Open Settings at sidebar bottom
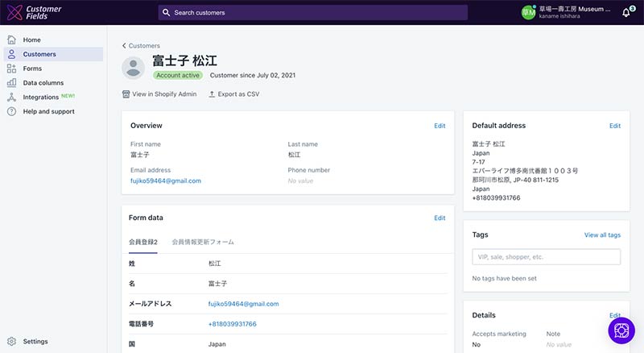The height and width of the screenshot is (353, 644). (x=35, y=342)
